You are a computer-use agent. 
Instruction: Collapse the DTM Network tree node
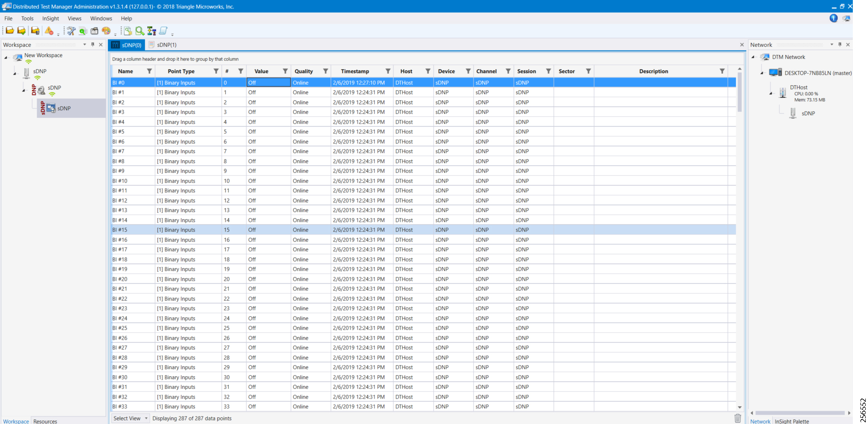point(753,57)
